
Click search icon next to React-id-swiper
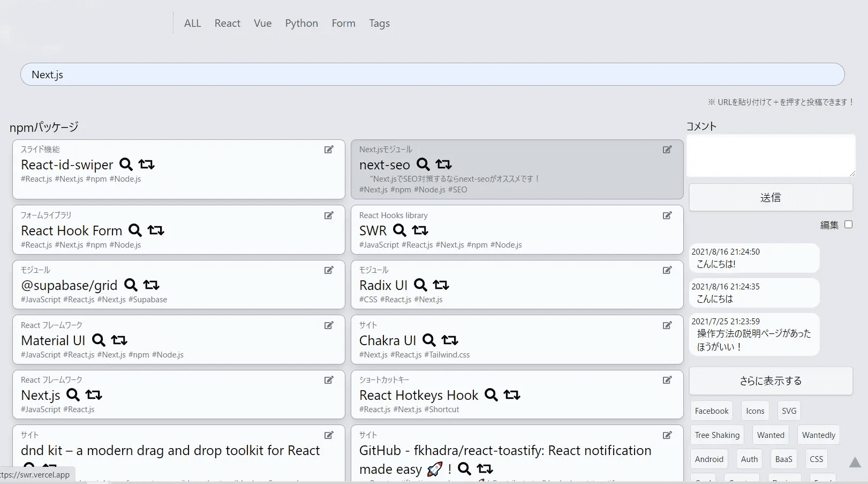[126, 165]
